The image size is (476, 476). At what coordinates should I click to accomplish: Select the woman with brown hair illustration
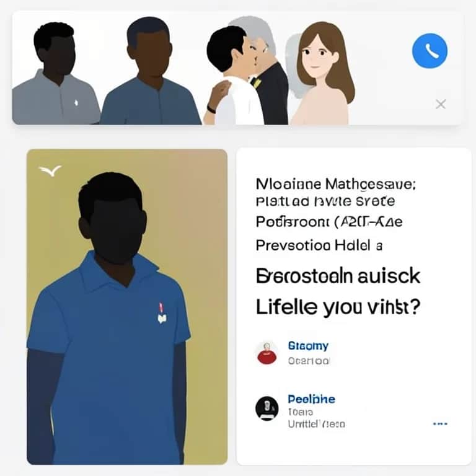(322, 73)
